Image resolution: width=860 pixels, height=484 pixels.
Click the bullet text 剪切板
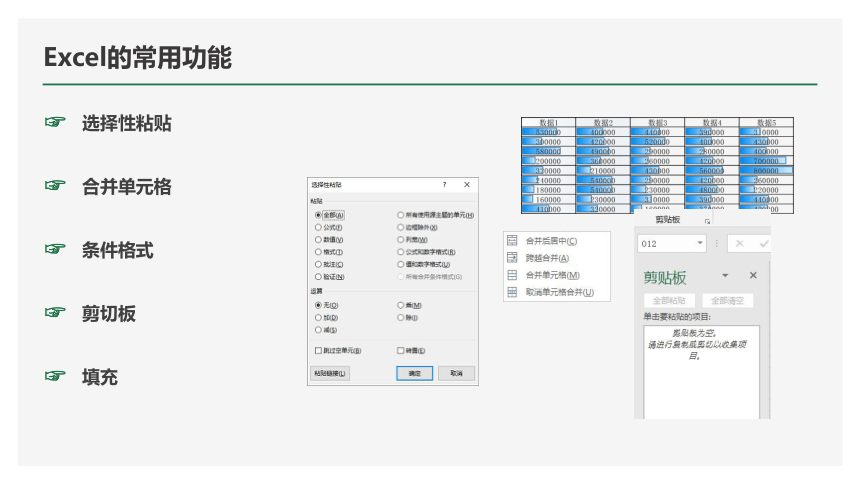tap(109, 314)
